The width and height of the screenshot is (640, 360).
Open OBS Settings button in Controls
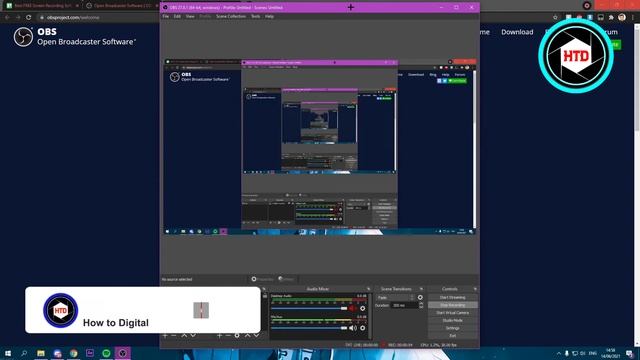(453, 328)
